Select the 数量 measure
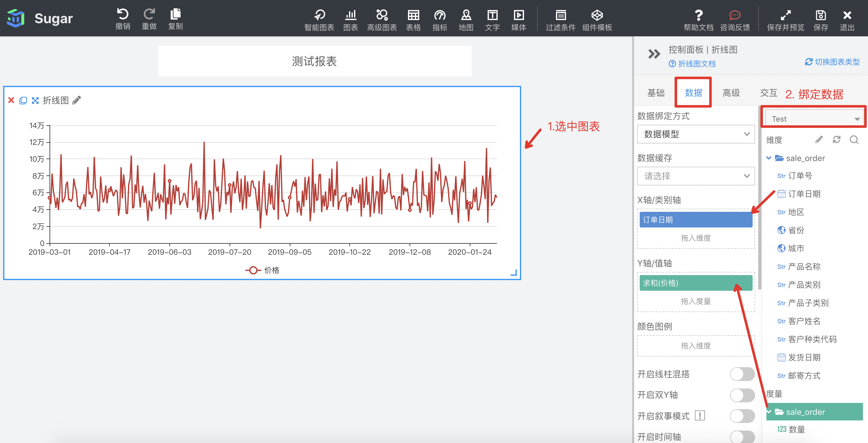 tap(791, 429)
